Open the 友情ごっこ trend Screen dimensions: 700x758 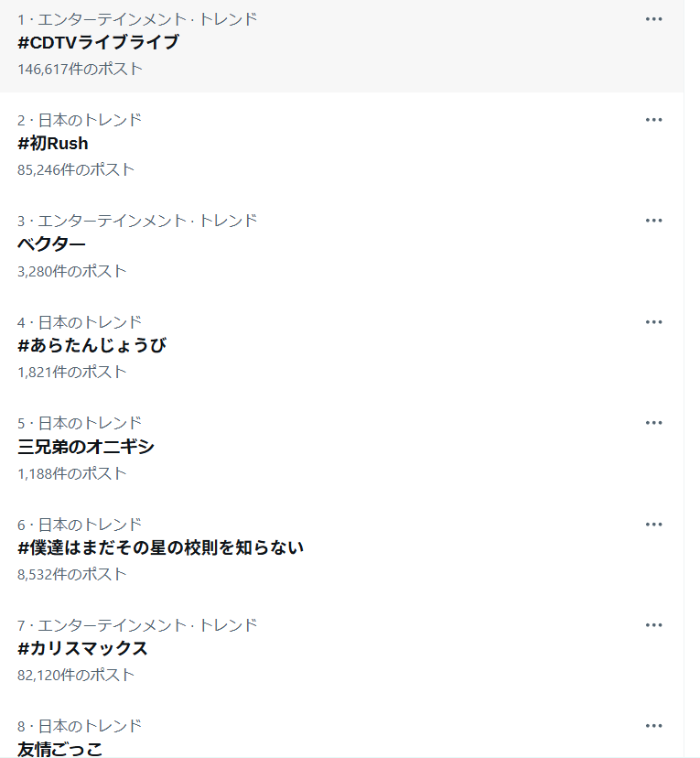tap(59, 749)
